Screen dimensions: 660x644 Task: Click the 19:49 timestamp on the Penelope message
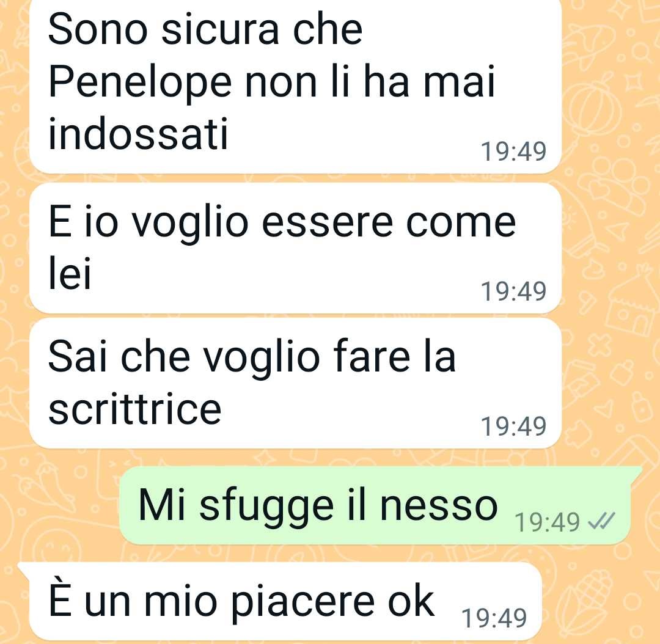coord(513,152)
